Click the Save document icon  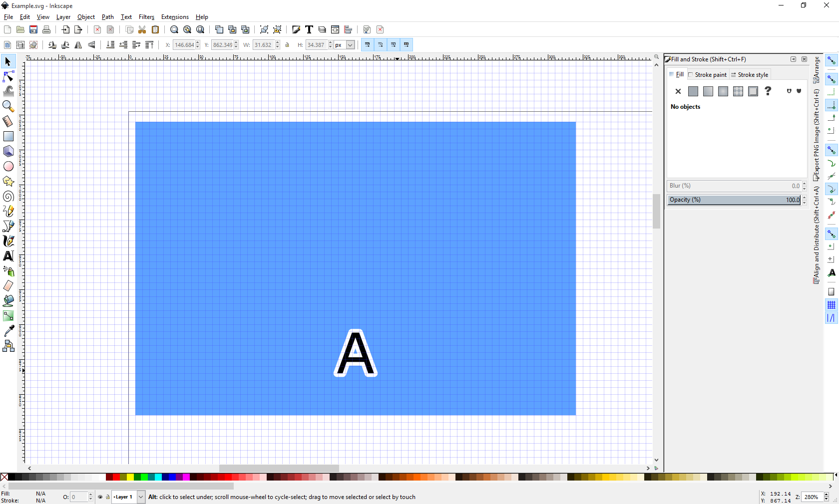pyautogui.click(x=33, y=30)
